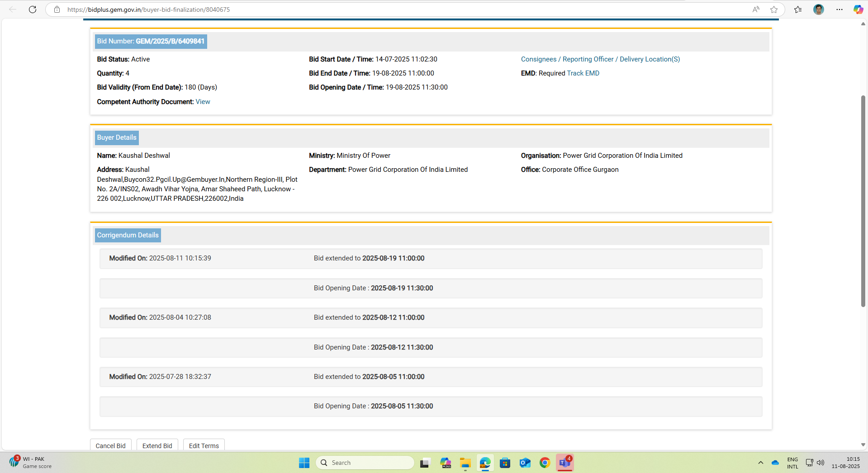Viewport: 868px width, 473px height.
Task: Open the Favorites list icon
Action: (798, 9)
